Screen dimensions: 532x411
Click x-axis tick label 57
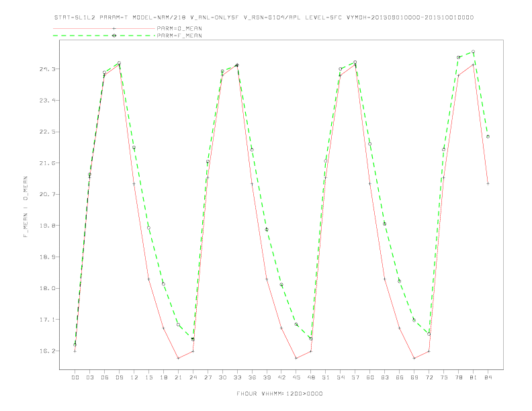point(355,377)
